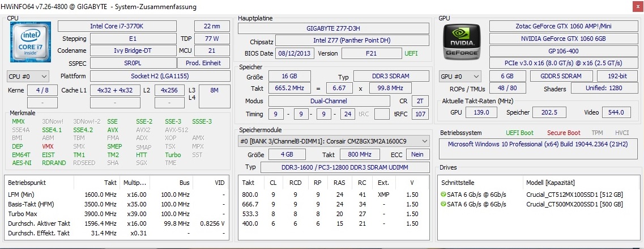Click the Intel Core i7 logo image
The image size is (644, 249).
click(31, 41)
